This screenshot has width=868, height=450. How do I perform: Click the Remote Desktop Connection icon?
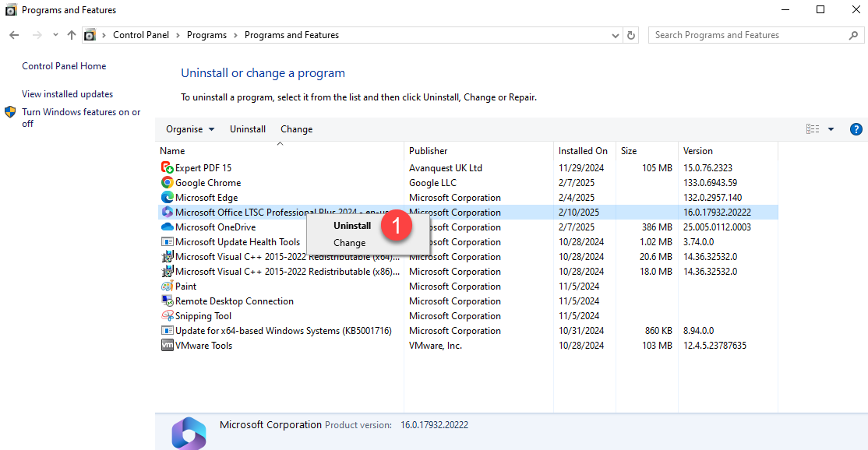coord(168,301)
